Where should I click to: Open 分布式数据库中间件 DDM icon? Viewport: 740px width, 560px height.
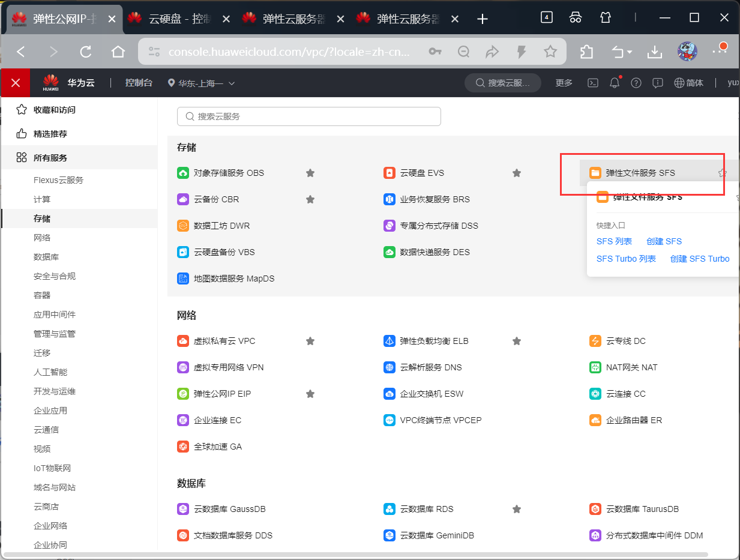595,535
